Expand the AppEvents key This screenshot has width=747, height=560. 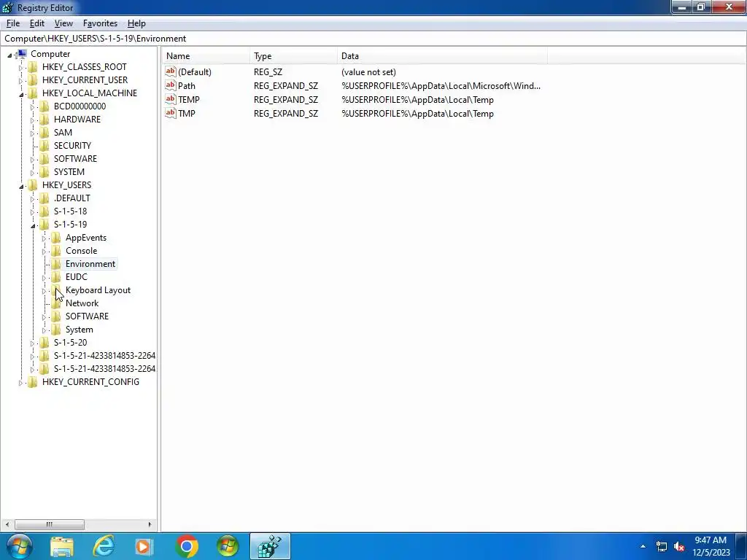tap(44, 238)
